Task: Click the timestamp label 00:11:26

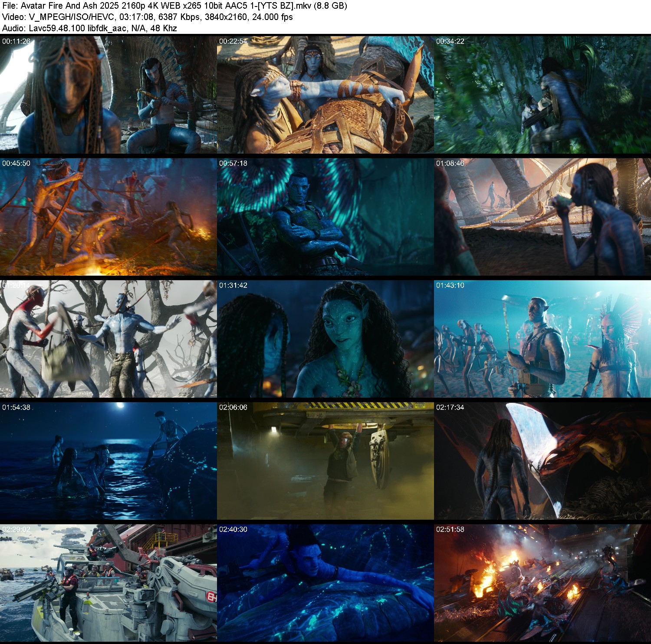Action: 16,41
